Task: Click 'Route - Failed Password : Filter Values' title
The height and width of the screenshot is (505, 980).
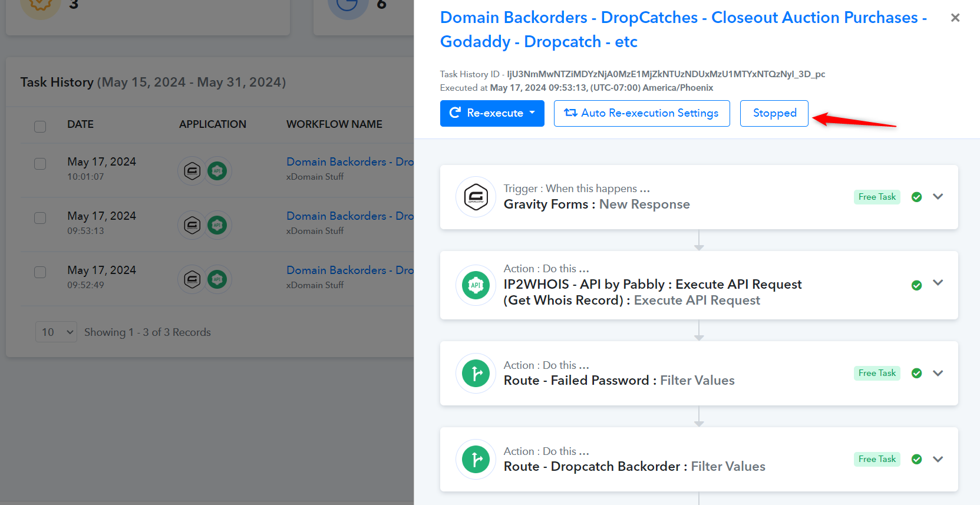Action: (x=619, y=381)
